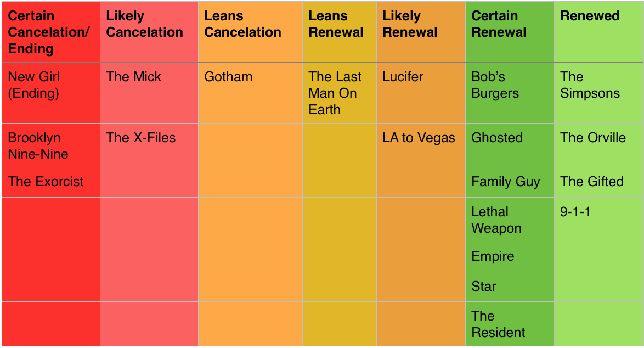
Task: Click The Last Man On Earth cell
Action: (x=339, y=93)
